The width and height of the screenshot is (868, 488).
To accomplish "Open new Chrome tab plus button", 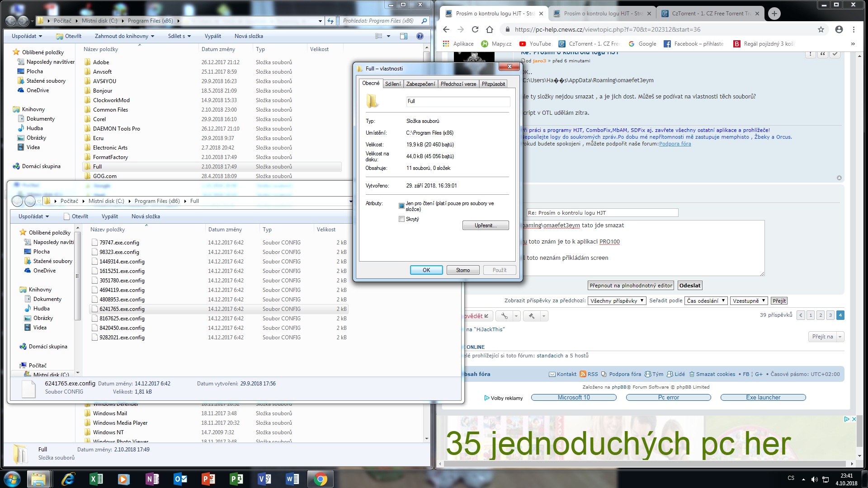I will click(774, 14).
